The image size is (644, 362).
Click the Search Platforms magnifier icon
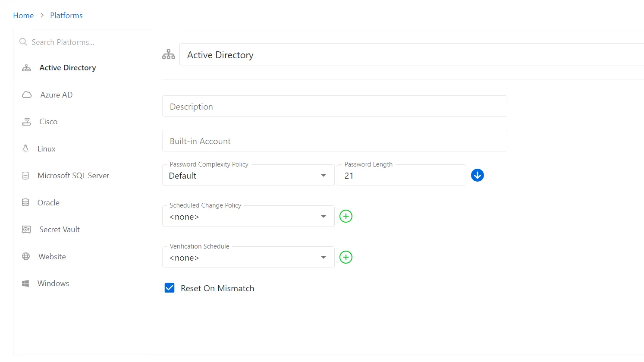23,42
